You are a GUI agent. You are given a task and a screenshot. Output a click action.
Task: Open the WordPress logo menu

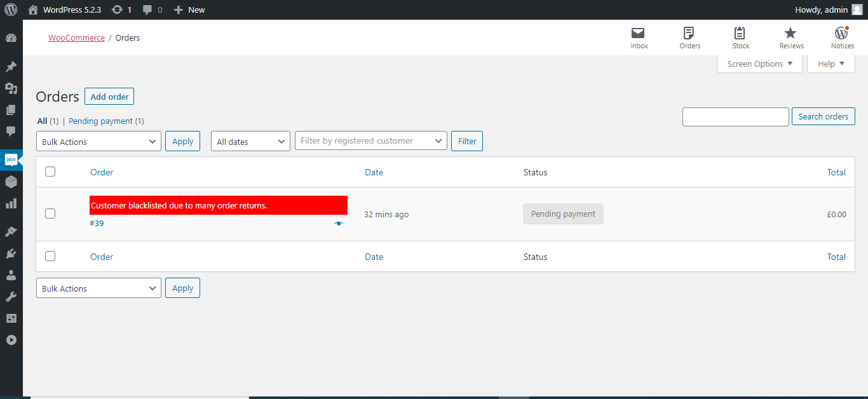click(11, 10)
